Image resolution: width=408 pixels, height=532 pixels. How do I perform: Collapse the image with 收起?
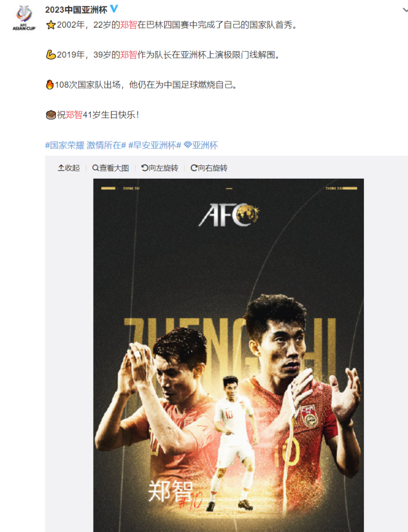(69, 168)
